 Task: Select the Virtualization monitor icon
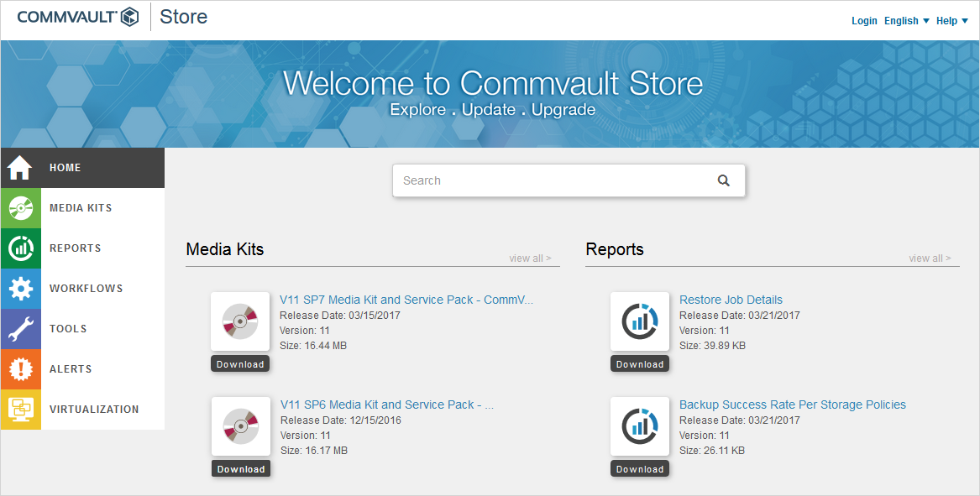[x=20, y=410]
